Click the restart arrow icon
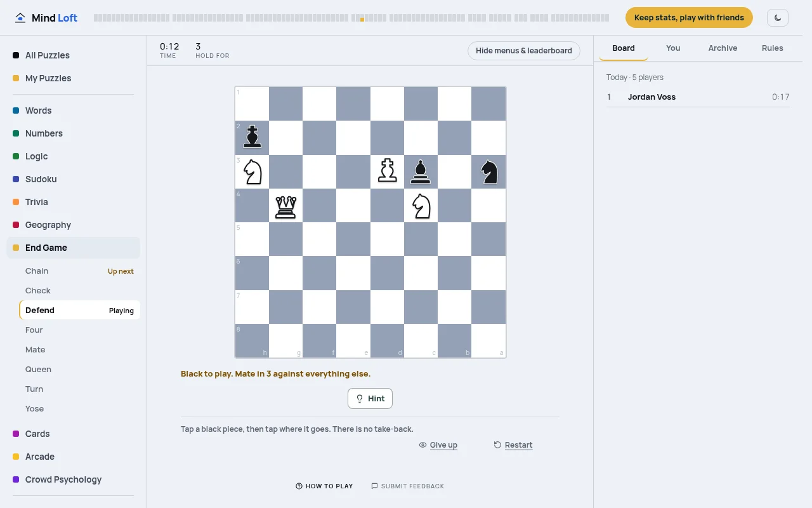 click(x=497, y=445)
